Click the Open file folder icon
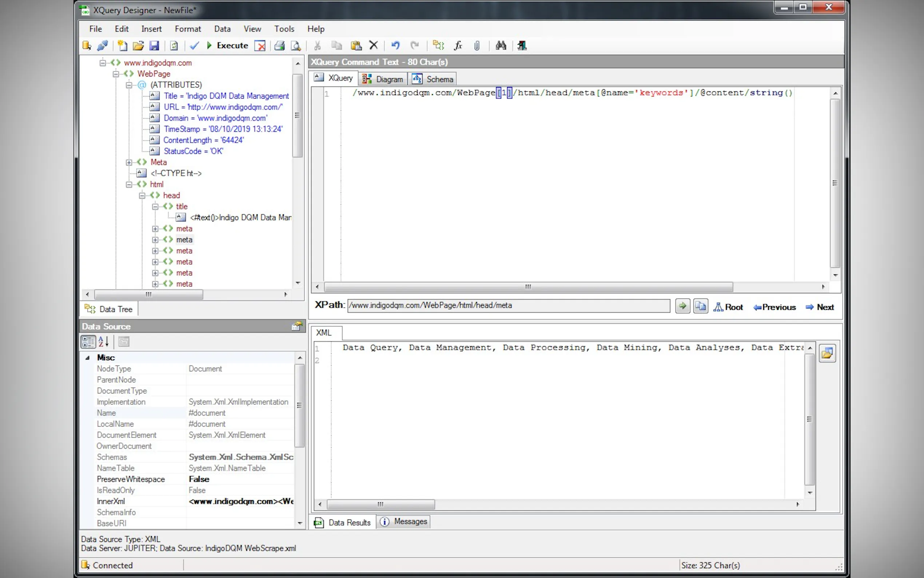This screenshot has height=578, width=924. (138, 46)
